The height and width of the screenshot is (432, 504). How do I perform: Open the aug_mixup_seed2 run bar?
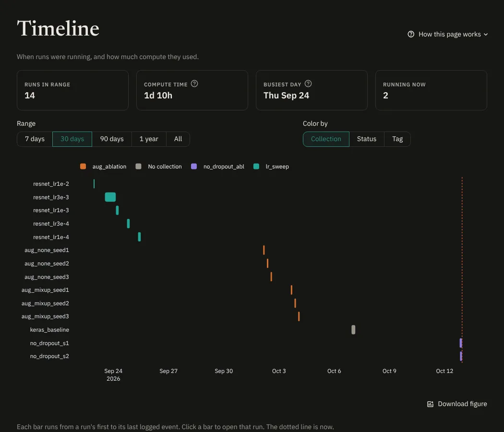click(x=295, y=303)
